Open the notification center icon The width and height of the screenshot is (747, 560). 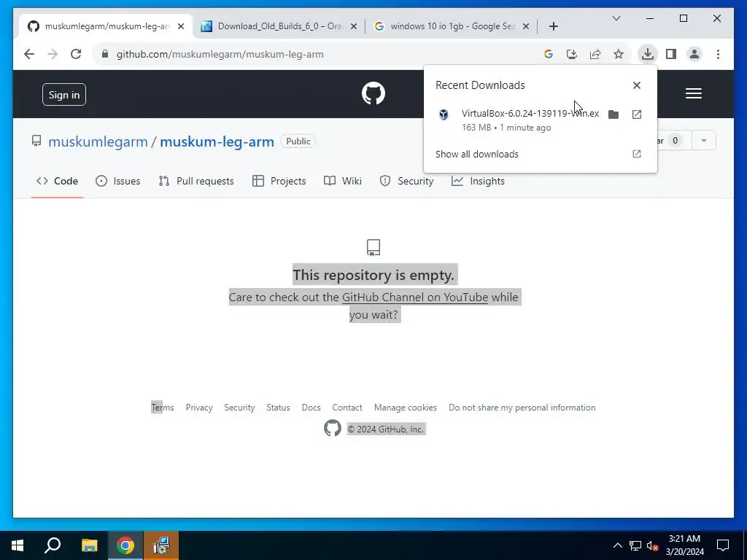pyautogui.click(x=723, y=545)
